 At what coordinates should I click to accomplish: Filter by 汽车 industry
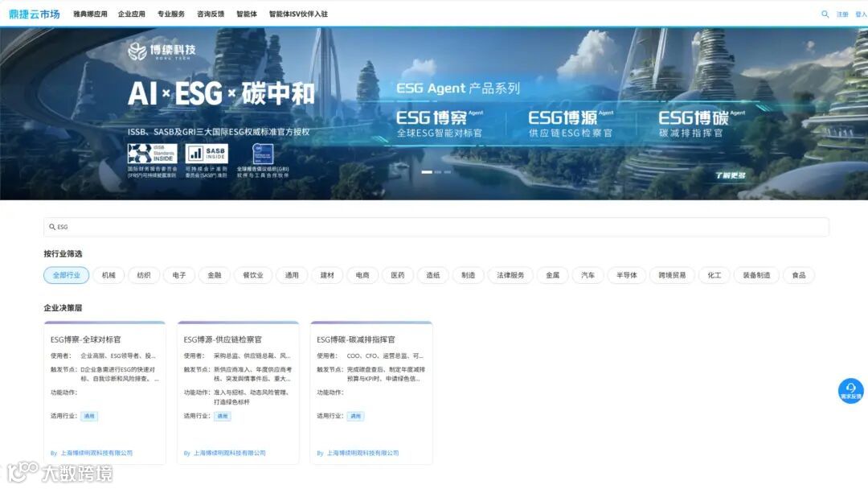(588, 275)
